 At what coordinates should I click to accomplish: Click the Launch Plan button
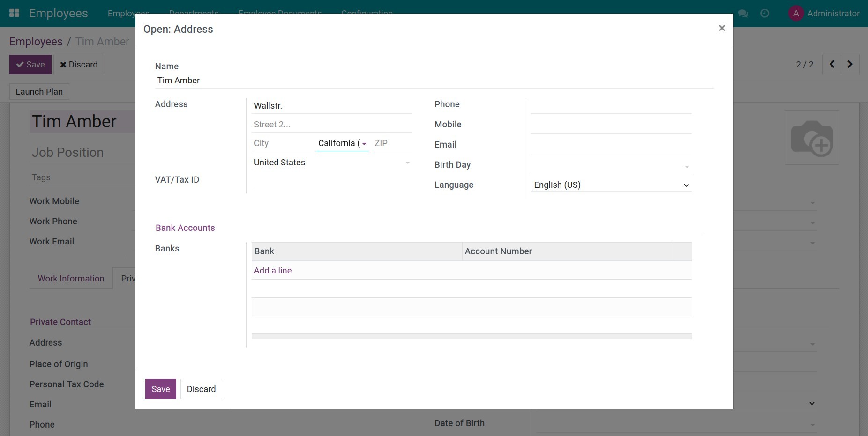pos(39,91)
